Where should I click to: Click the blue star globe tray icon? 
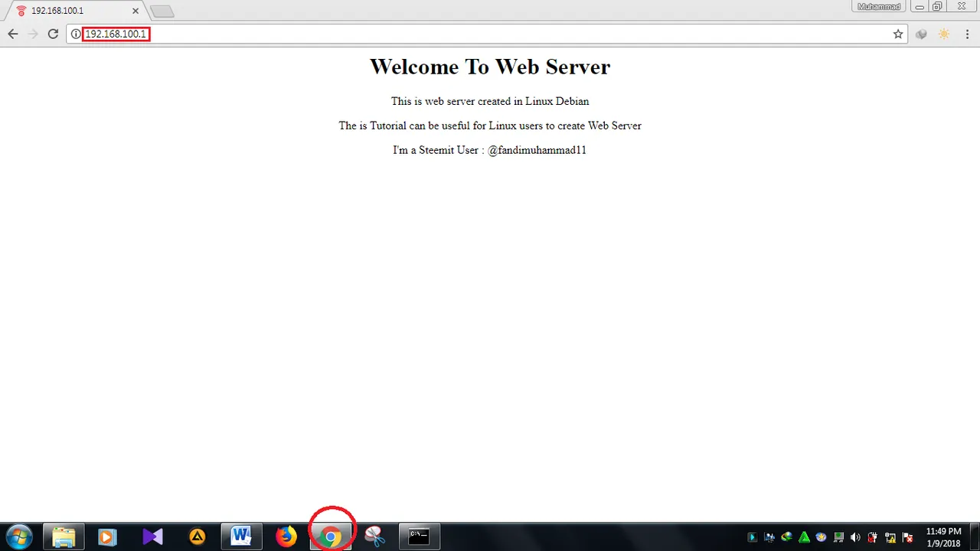pos(822,537)
